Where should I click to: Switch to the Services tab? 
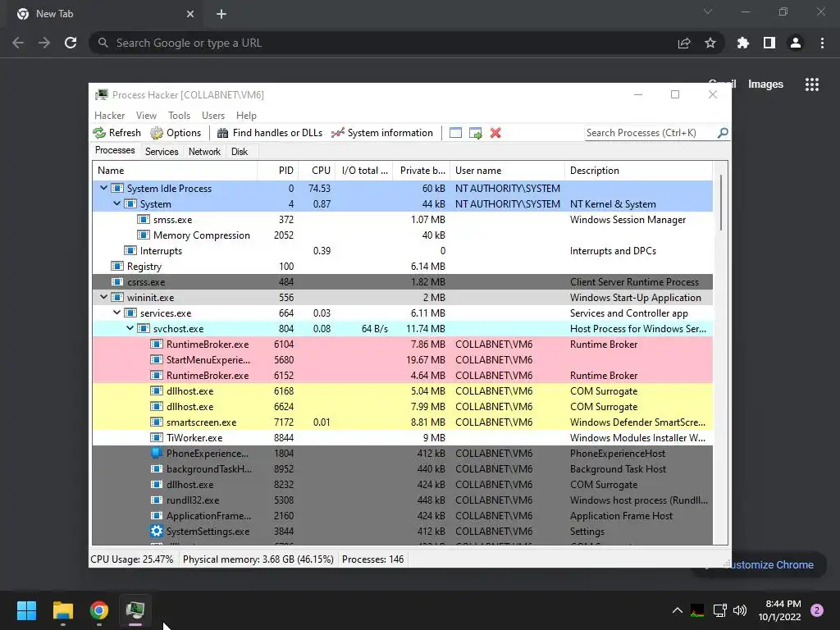(x=162, y=152)
